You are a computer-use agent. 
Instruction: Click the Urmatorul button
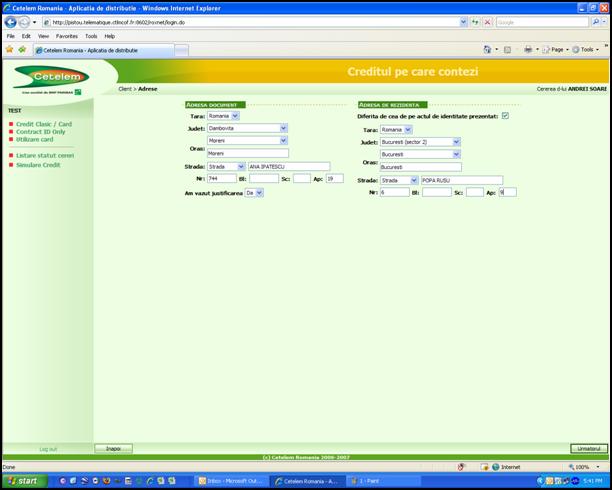pyautogui.click(x=587, y=448)
